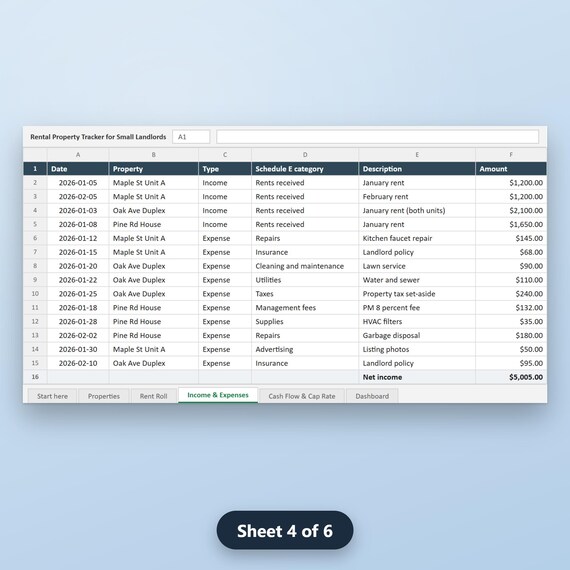Select row 16 header number
This screenshot has width=570, height=570.
(x=35, y=377)
